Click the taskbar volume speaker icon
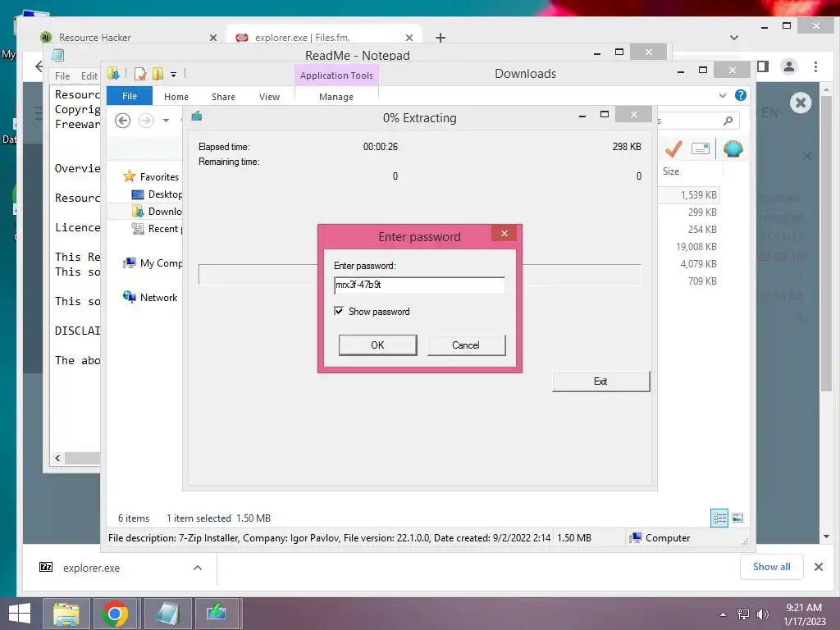 [762, 614]
